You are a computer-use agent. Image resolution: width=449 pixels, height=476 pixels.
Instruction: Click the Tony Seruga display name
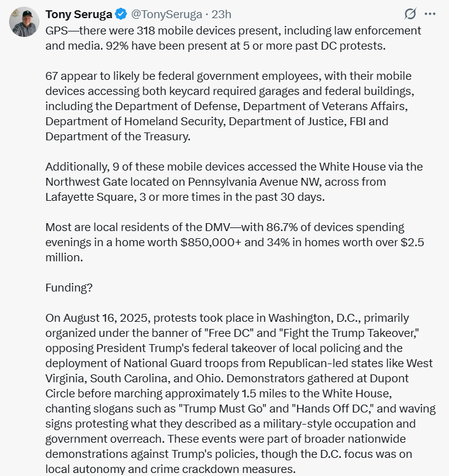[x=78, y=14]
